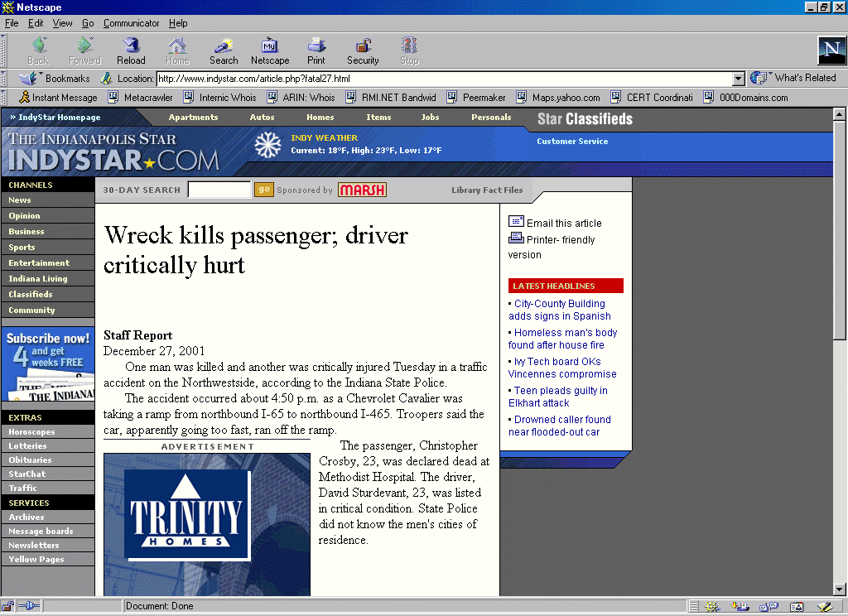Open the View menu
Screen dimensions: 848x616
(x=62, y=23)
